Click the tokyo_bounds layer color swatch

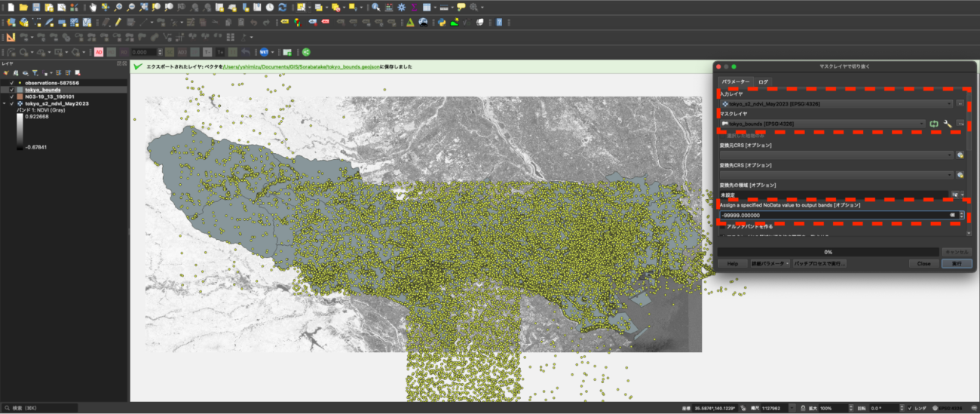pyautogui.click(x=20, y=90)
